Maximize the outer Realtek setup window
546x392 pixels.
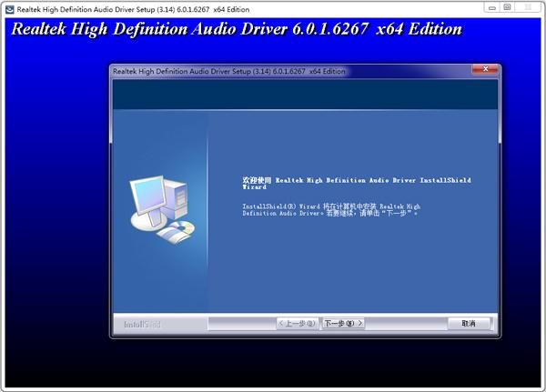(x=508, y=7)
